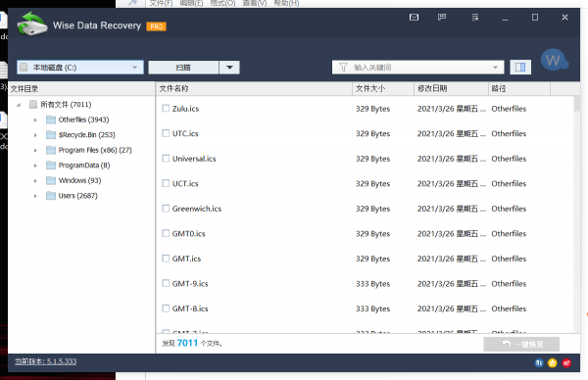The height and width of the screenshot is (380, 588).
Task: Click the yellow star icon in status bar
Action: 553,362
